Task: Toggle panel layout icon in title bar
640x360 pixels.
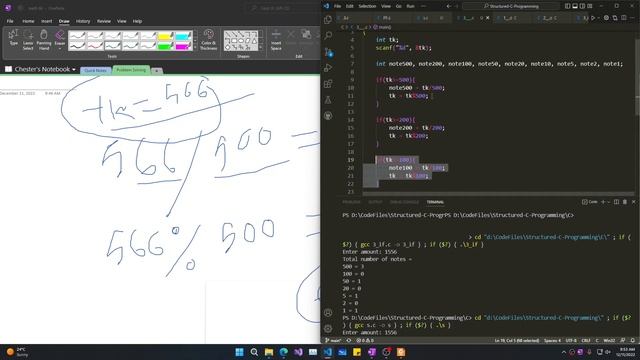Action: coord(575,6)
